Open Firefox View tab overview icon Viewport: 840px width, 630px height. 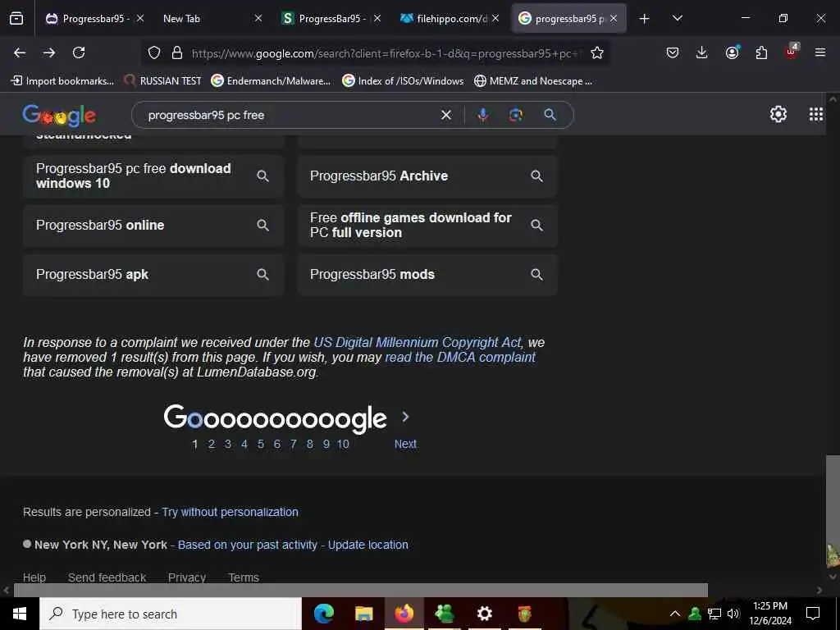[x=16, y=19]
